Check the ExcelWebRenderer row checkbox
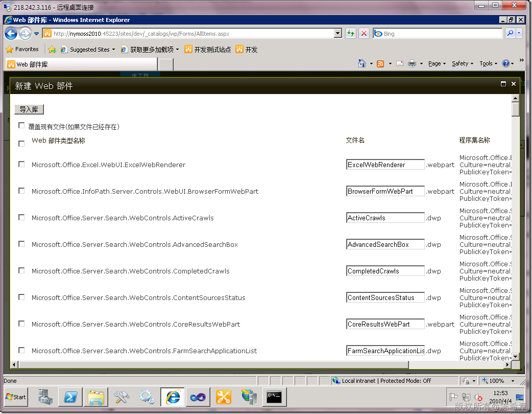Viewport: 532px width, 414px height. point(21,165)
